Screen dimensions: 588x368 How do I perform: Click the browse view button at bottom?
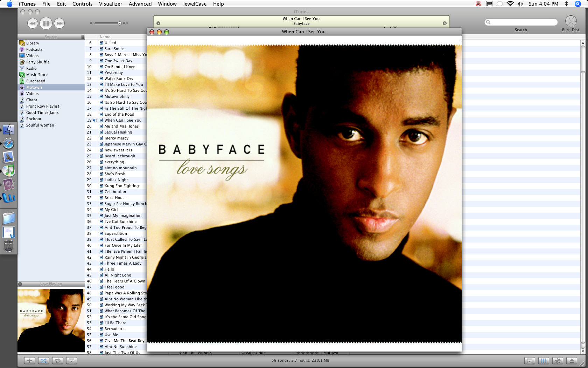point(530,361)
